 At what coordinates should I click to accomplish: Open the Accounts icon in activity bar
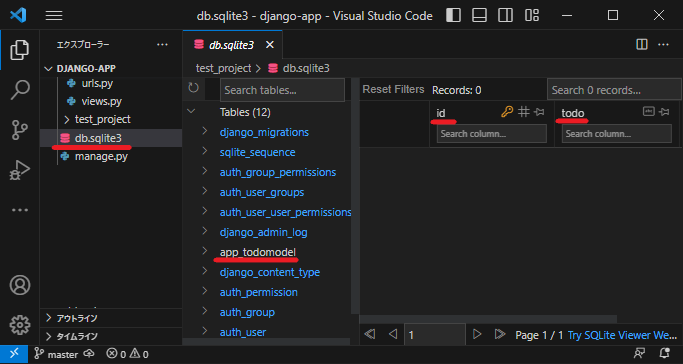(20, 286)
